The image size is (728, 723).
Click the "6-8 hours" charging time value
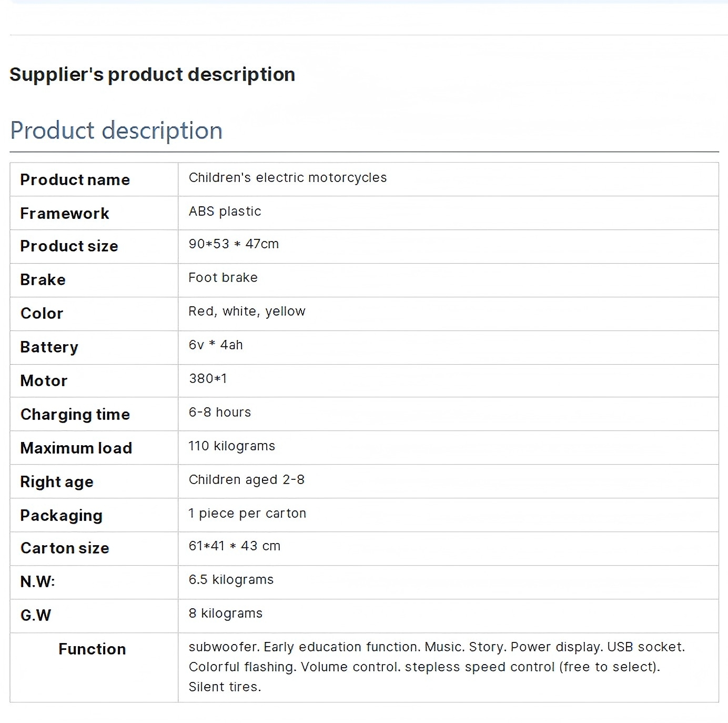pos(219,413)
